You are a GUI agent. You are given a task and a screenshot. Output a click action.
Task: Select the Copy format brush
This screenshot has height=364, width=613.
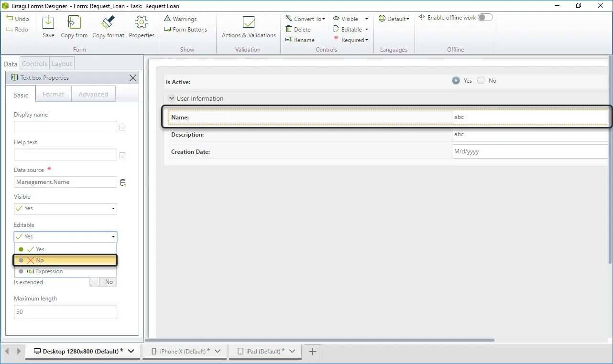108,27
